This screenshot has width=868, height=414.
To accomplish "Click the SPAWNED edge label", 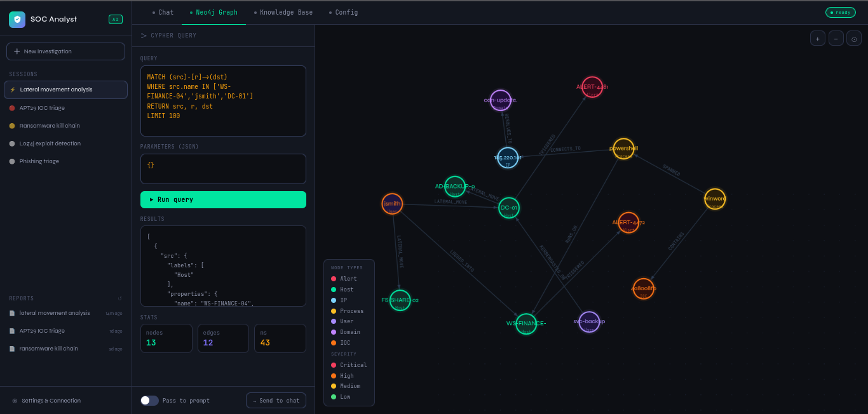I will point(672,170).
